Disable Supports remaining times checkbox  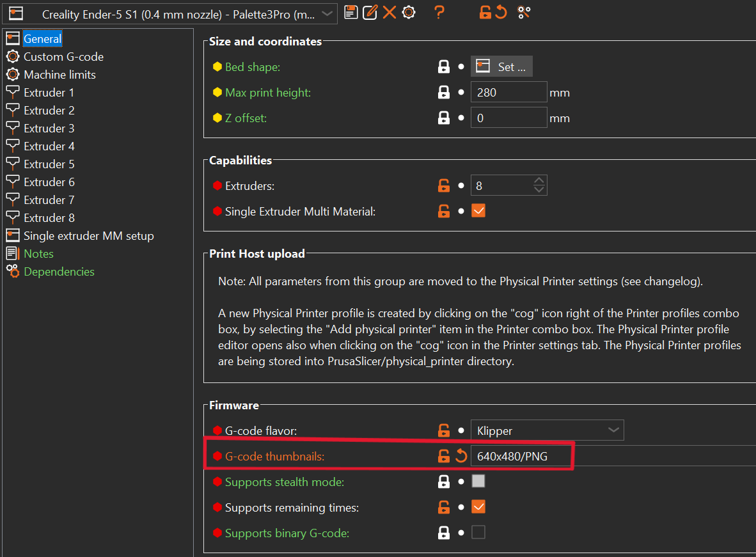pos(478,507)
